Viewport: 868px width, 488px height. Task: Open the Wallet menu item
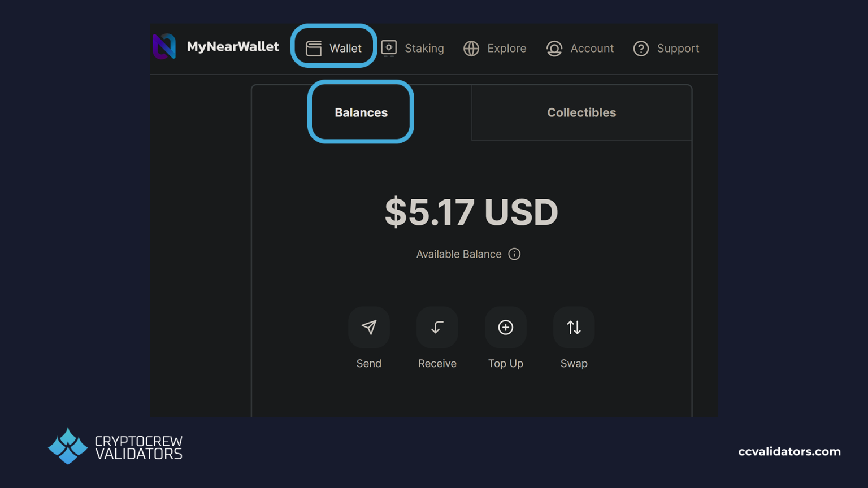pos(345,48)
